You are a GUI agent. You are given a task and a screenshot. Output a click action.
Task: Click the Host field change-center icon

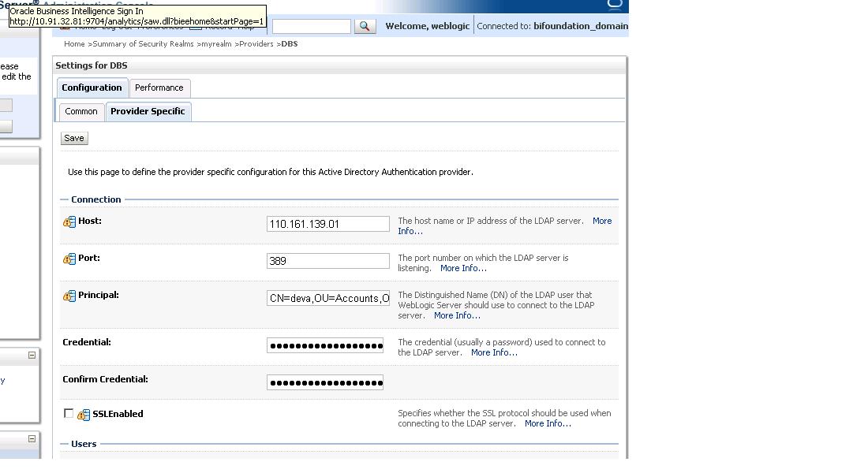(69, 222)
